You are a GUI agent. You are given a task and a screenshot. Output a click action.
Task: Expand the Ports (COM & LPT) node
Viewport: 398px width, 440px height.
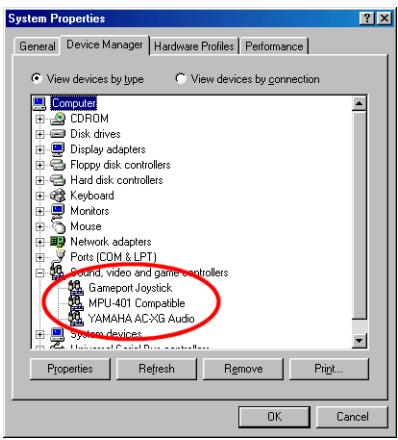pos(40,257)
